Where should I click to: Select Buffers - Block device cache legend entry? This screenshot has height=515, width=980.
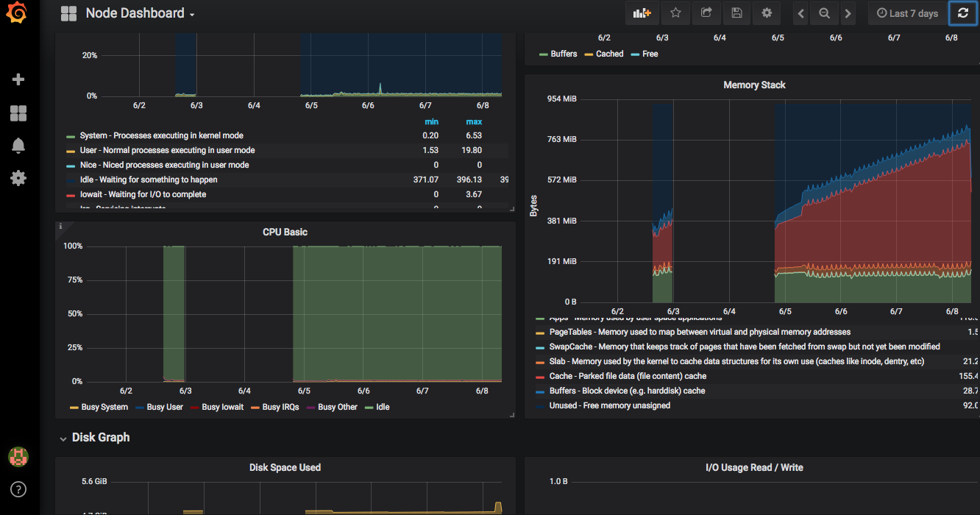pos(627,391)
